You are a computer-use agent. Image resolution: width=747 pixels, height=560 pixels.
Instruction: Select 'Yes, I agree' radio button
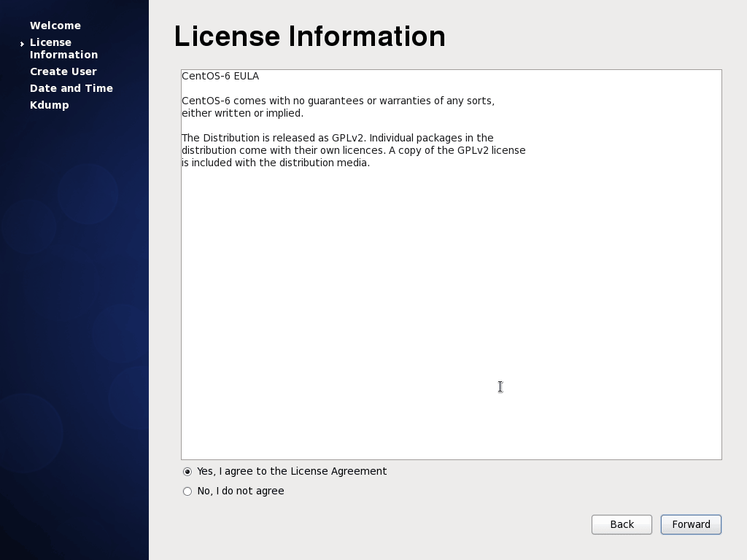[187, 472]
